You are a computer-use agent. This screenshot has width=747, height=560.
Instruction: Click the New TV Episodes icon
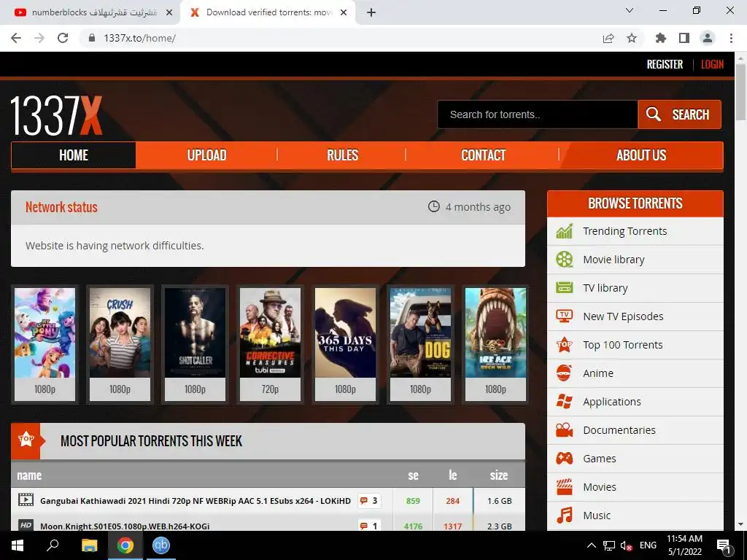[564, 316]
